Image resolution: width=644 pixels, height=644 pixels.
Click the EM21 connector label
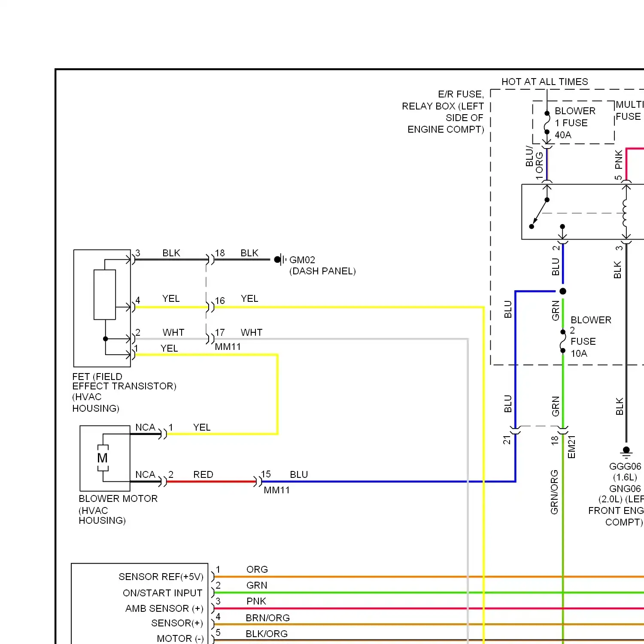[571, 447]
